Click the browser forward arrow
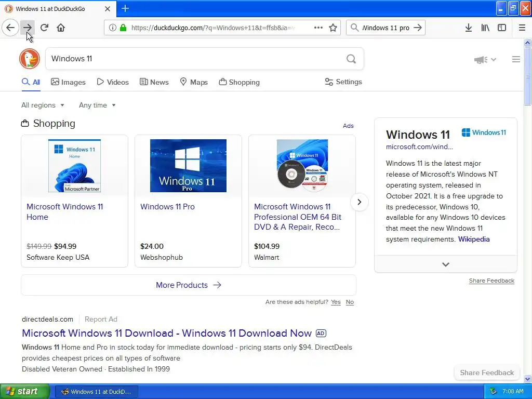Image resolution: width=532 pixels, height=399 pixels. [x=27, y=28]
